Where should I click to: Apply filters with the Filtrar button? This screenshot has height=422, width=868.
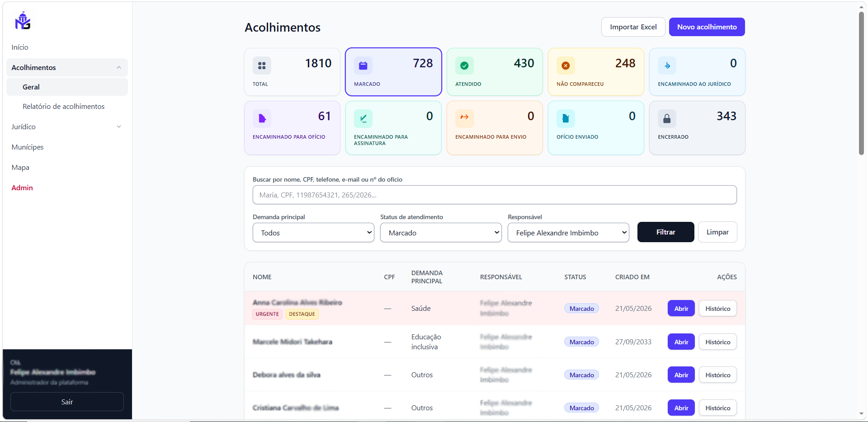point(665,232)
